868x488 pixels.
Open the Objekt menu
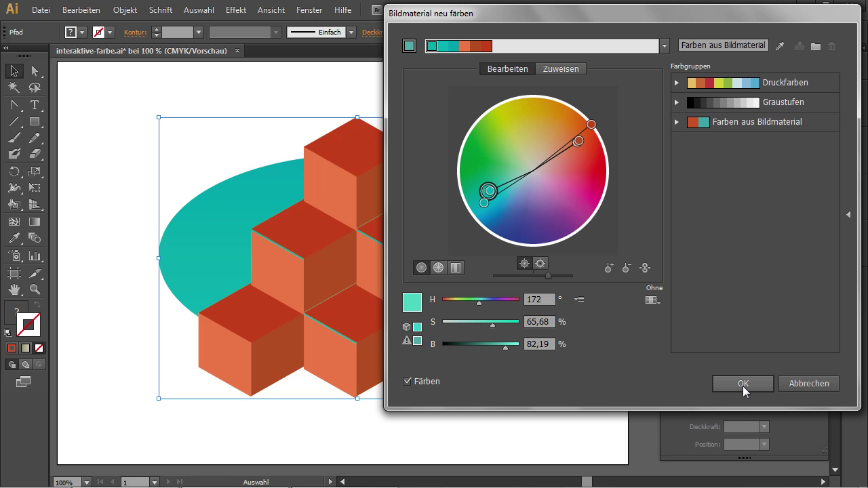pyautogui.click(x=125, y=10)
